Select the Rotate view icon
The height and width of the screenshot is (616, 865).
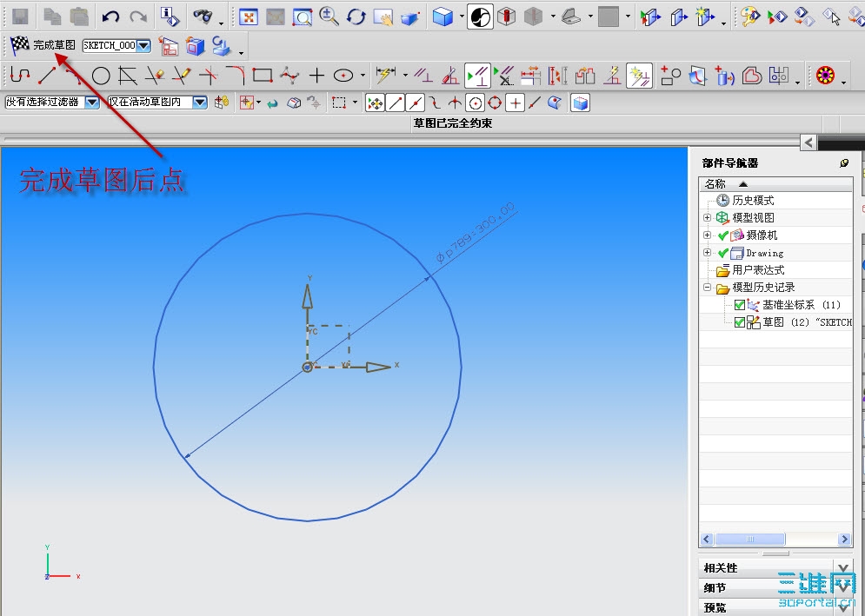356,17
